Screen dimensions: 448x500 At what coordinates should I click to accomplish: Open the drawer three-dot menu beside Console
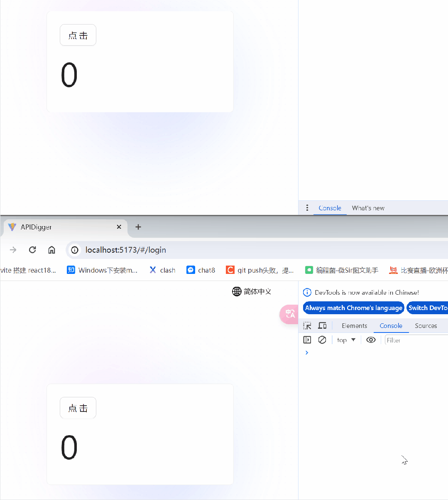click(x=307, y=208)
